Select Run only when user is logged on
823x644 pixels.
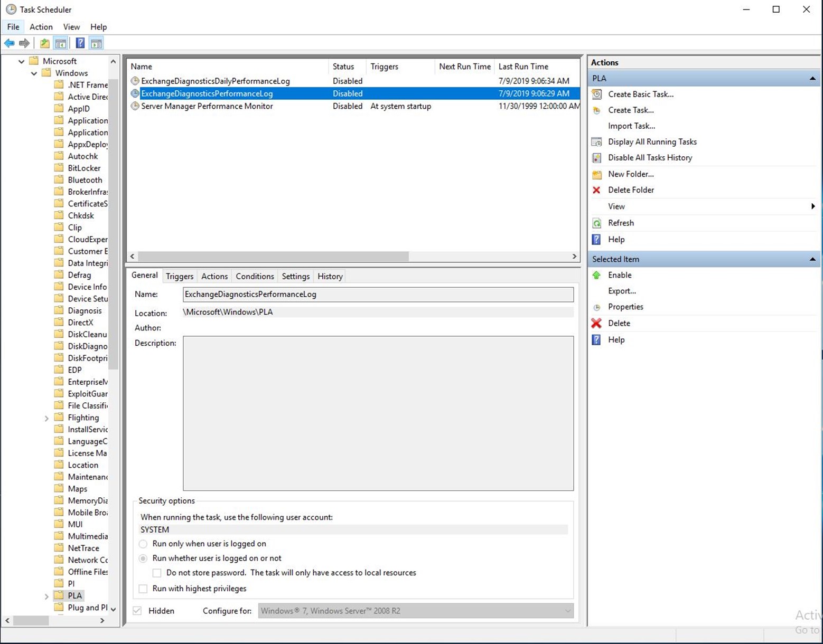click(143, 544)
